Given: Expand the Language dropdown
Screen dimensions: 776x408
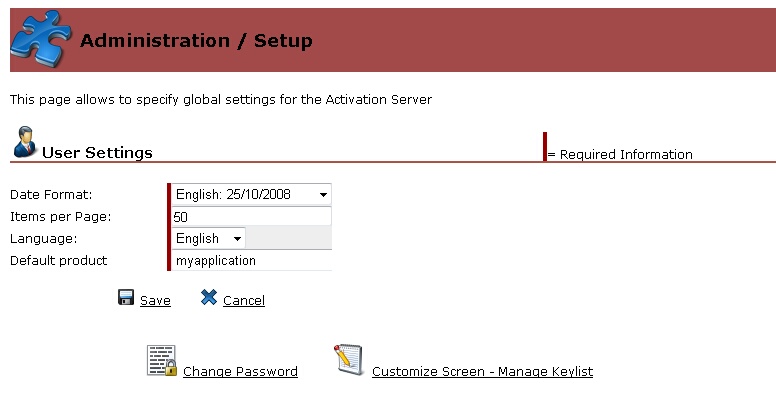Looking at the screenshot, I should 209,238.
